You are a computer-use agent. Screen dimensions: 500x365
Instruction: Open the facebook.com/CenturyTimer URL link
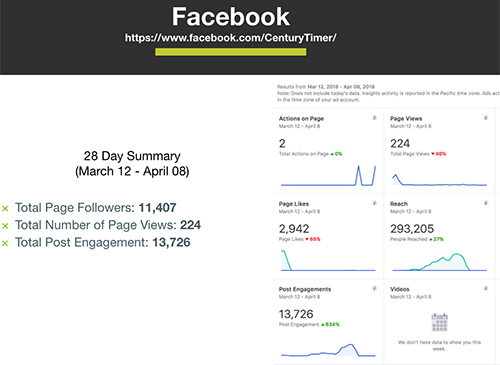[231, 38]
